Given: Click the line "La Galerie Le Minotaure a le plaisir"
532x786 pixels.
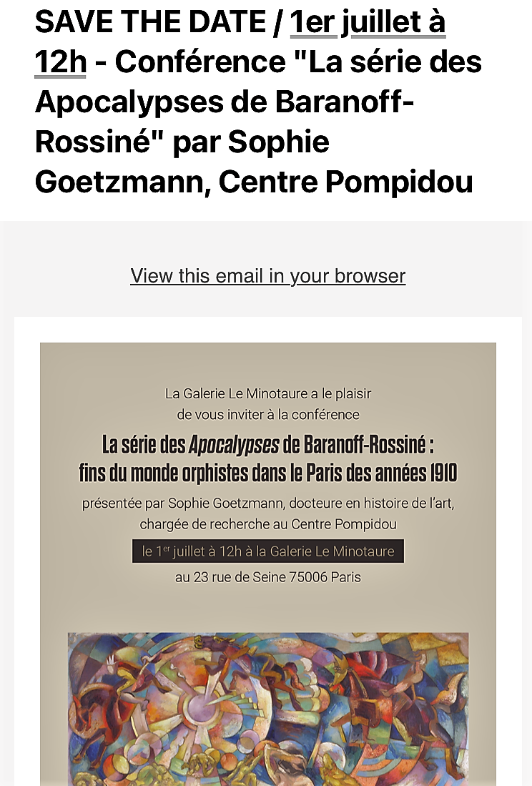Looking at the screenshot, I should coord(267,393).
